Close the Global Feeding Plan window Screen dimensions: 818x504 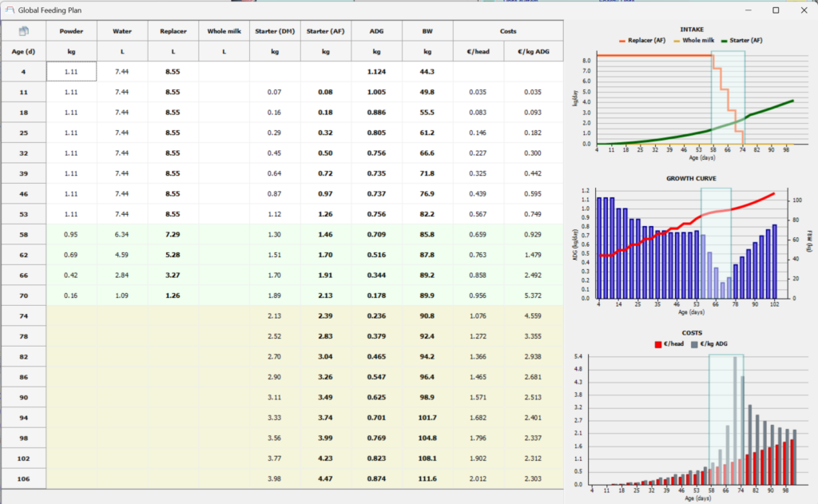(x=804, y=10)
